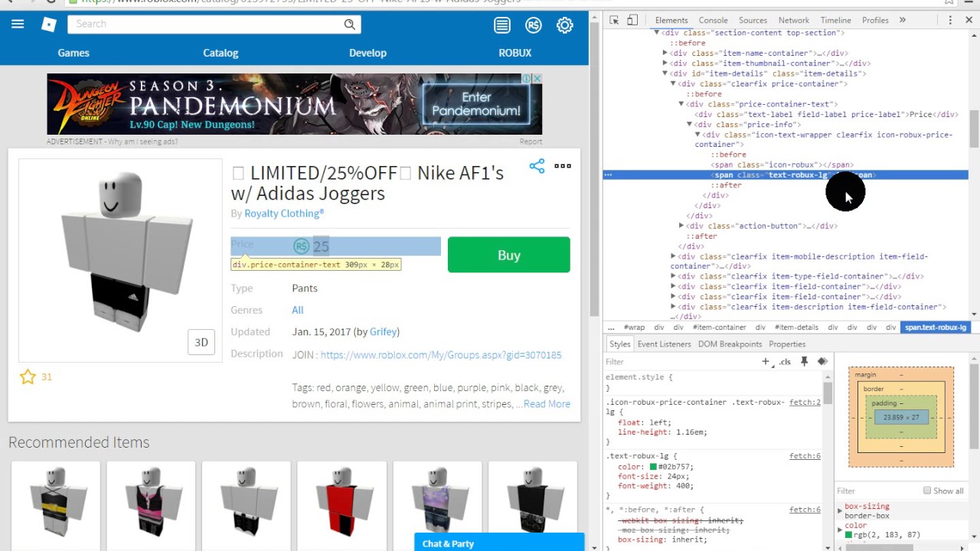Open the Robux balance icon in header

(x=534, y=25)
